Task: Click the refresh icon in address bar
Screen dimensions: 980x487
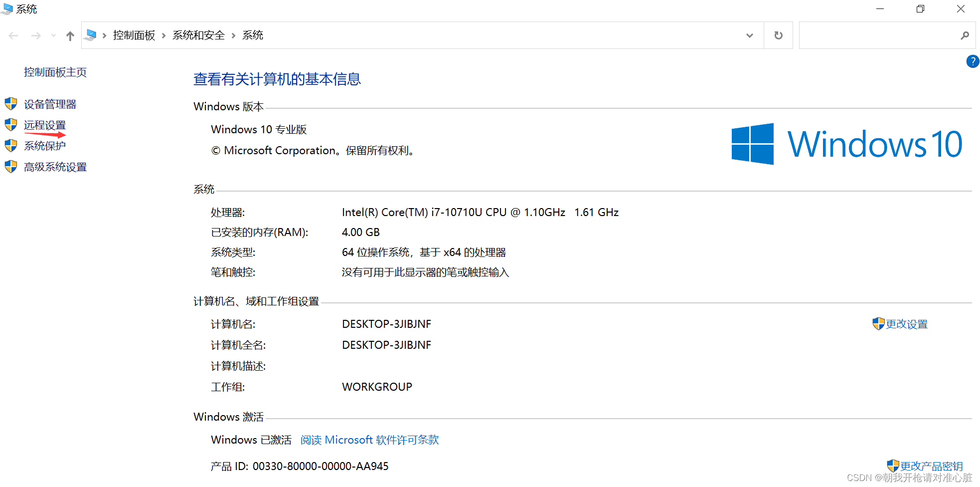Action: (x=778, y=35)
